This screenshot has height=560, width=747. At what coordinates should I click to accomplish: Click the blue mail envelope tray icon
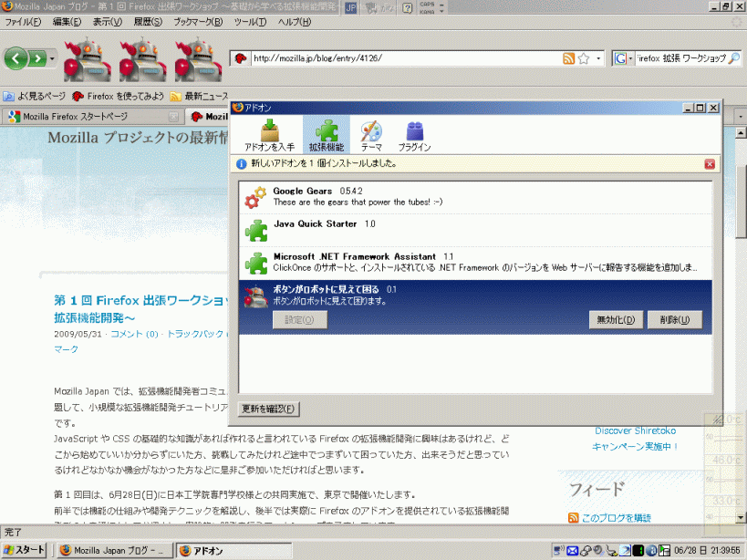572,551
